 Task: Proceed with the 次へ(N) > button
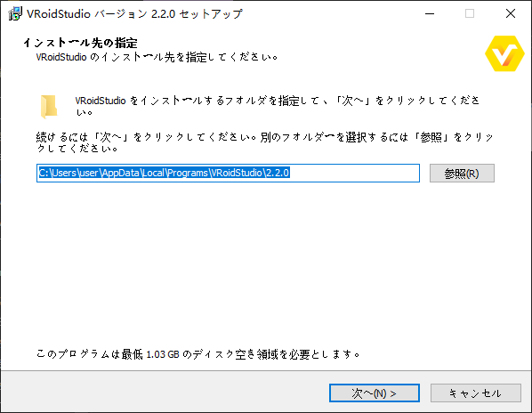point(375,393)
